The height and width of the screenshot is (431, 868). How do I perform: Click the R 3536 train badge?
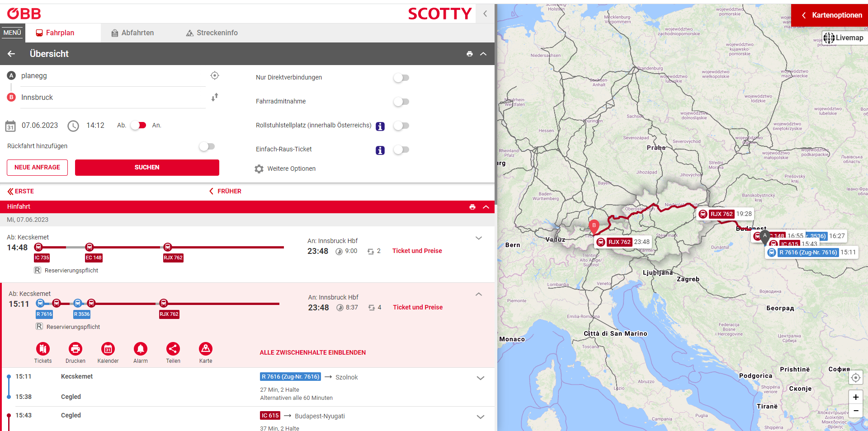pyautogui.click(x=82, y=314)
